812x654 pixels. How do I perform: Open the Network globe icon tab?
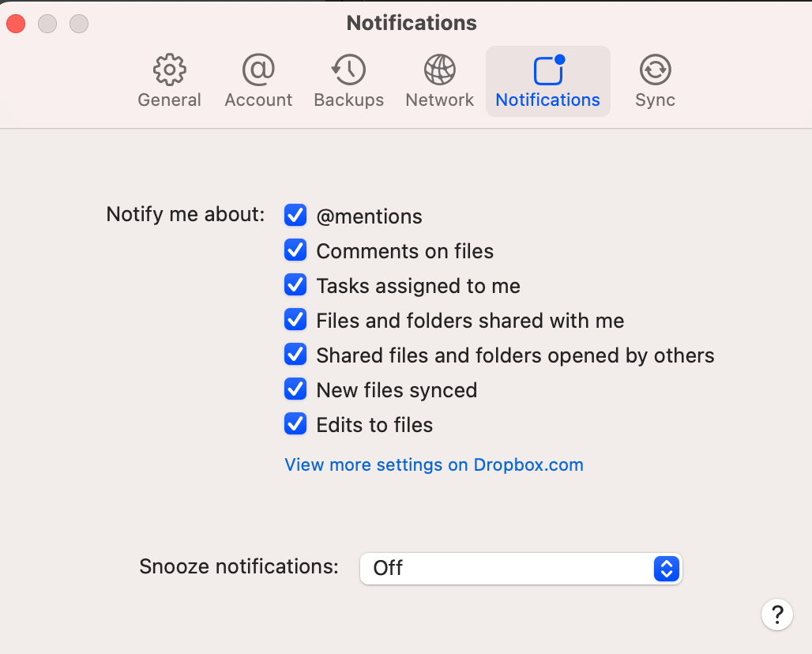pyautogui.click(x=440, y=70)
